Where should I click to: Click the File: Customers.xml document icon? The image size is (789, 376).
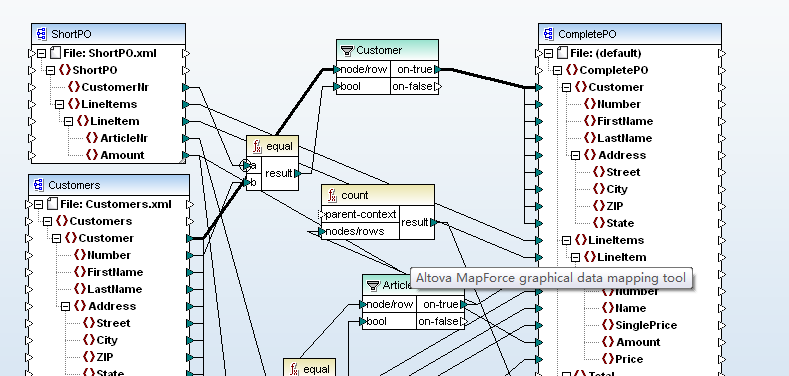point(51,204)
